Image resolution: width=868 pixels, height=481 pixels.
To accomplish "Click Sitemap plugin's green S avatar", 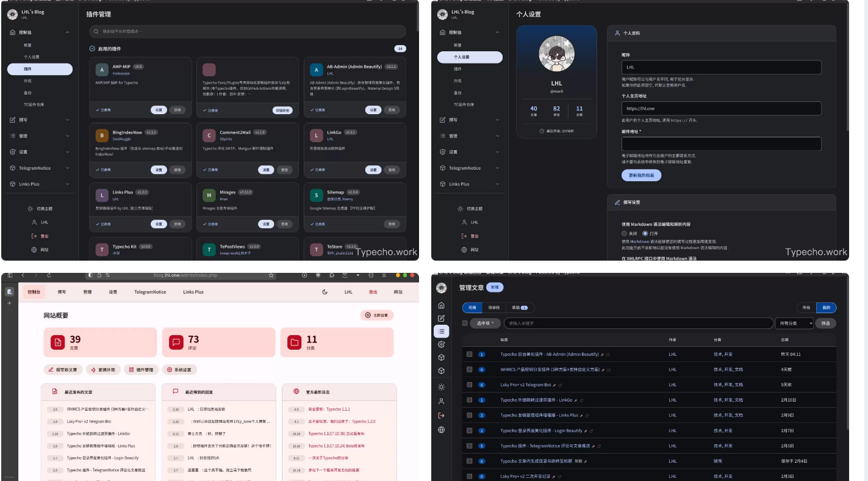I will [316, 195].
